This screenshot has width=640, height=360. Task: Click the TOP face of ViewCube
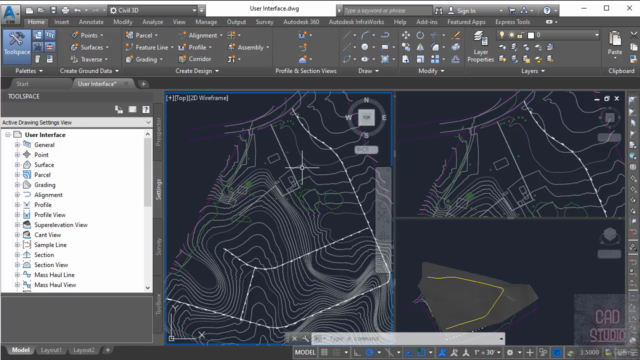366,118
